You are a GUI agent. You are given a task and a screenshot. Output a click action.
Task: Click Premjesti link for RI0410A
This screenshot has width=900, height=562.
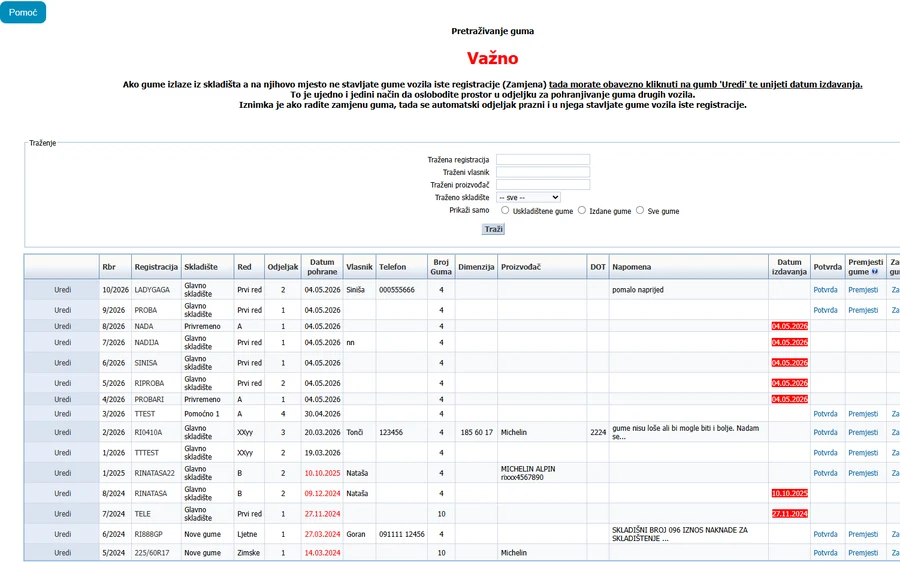863,432
